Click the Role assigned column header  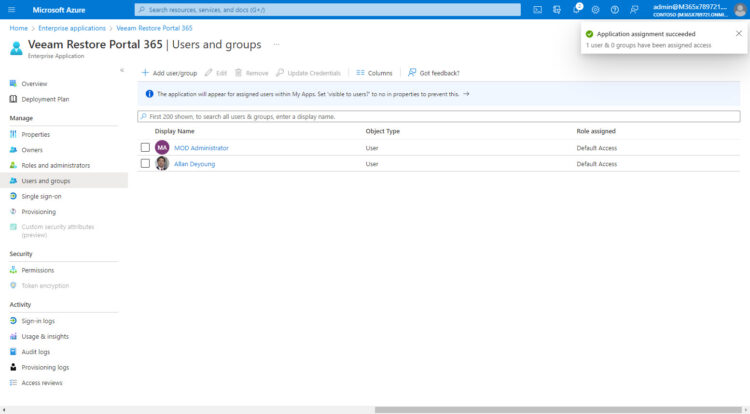[x=596, y=131]
